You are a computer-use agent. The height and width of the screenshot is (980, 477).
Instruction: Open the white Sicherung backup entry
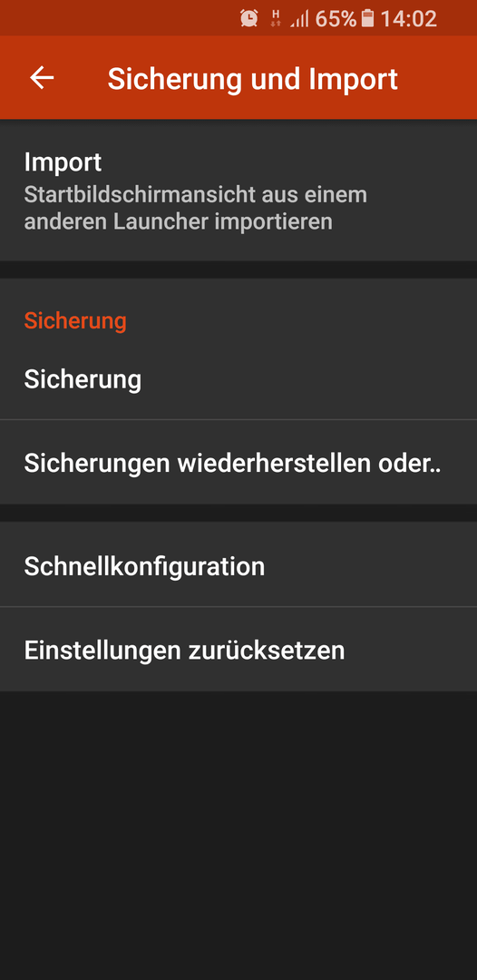click(238, 379)
